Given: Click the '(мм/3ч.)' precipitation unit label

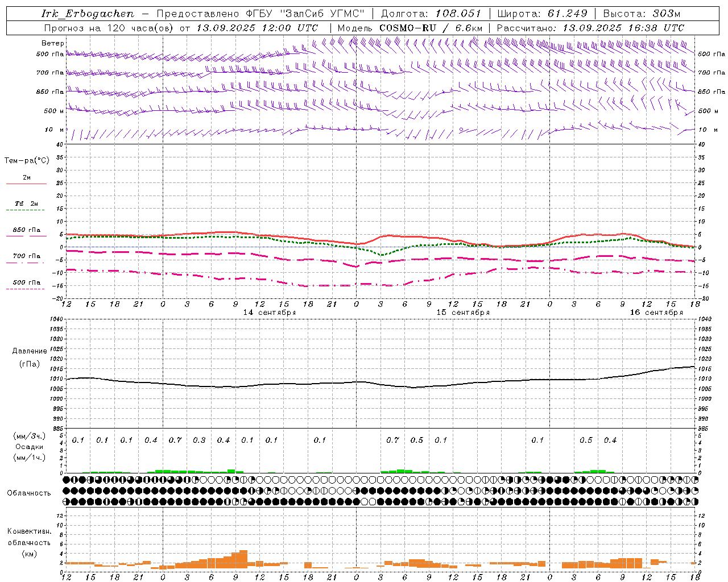Looking at the screenshot, I should [30, 436].
